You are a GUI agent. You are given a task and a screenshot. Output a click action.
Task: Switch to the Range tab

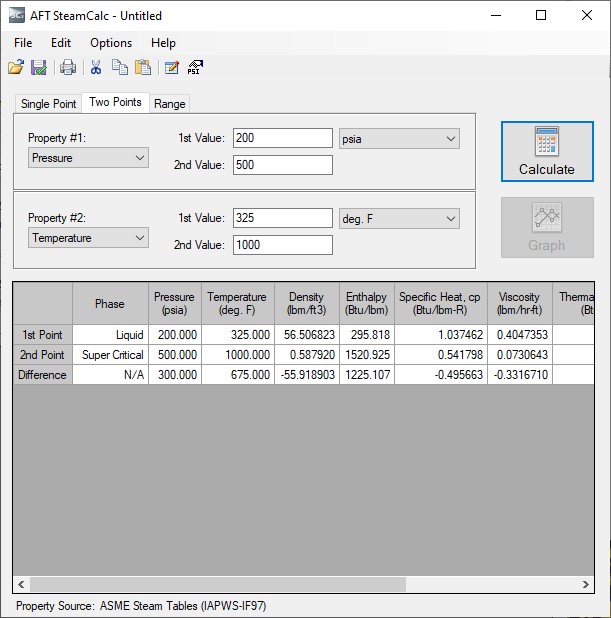170,104
